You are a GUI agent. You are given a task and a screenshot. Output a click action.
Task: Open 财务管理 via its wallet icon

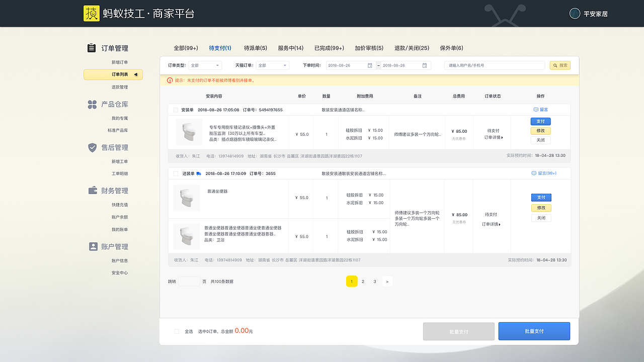click(x=93, y=191)
